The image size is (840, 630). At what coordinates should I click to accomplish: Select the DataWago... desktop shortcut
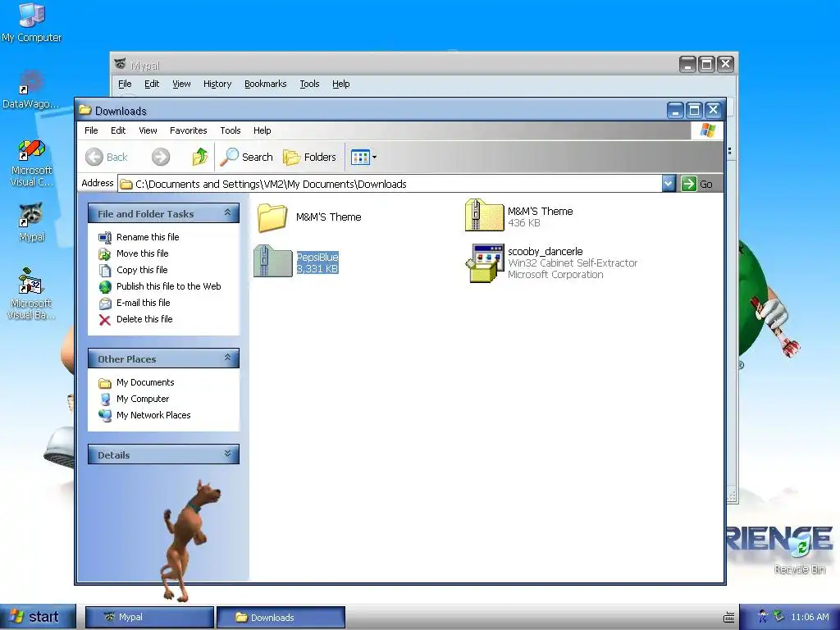(31, 89)
